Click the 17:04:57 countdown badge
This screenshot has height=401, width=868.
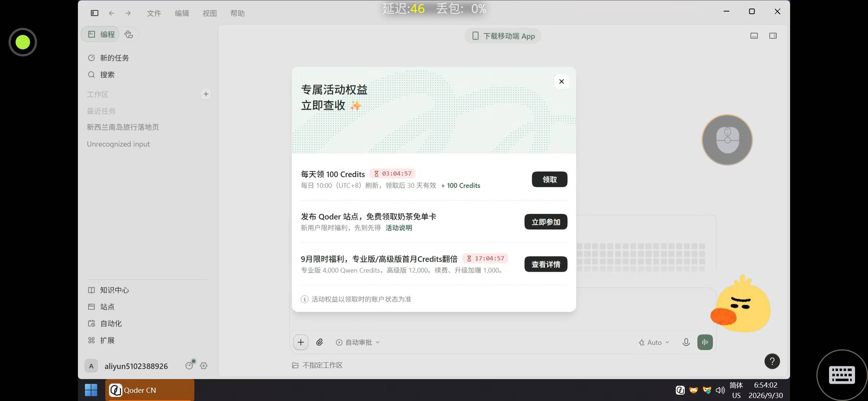pos(485,258)
